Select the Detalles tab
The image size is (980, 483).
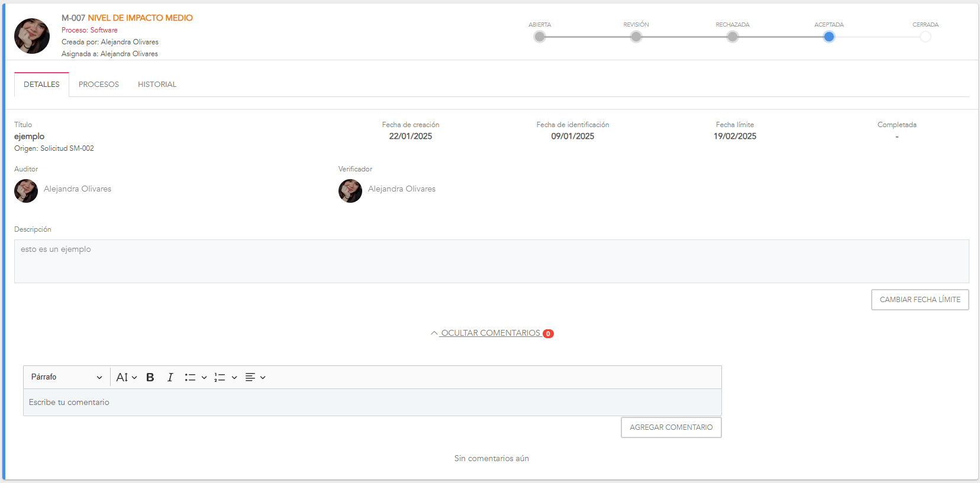tap(41, 85)
